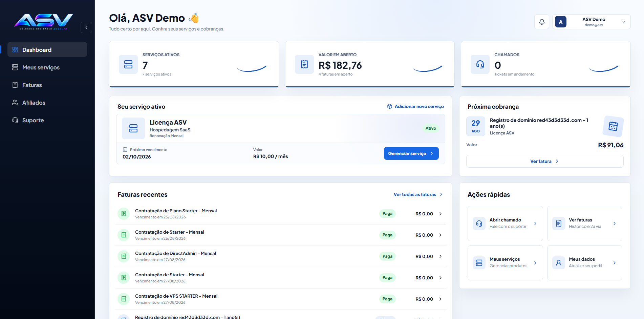Screen dimensions: 644x319
Task: Open Faturas in the sidebar
Action: pos(47,85)
